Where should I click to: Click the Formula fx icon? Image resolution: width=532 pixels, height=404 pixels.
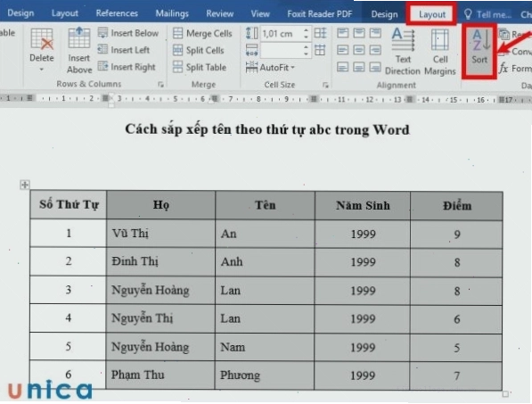tap(503, 69)
